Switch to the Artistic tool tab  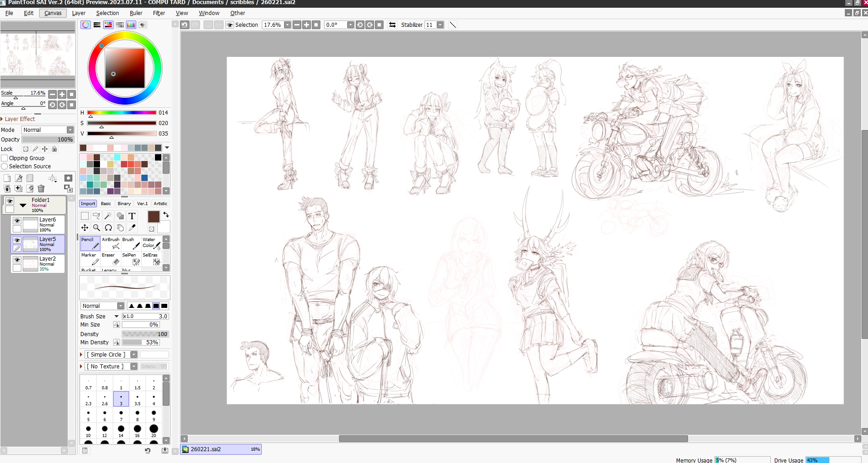pyautogui.click(x=160, y=204)
